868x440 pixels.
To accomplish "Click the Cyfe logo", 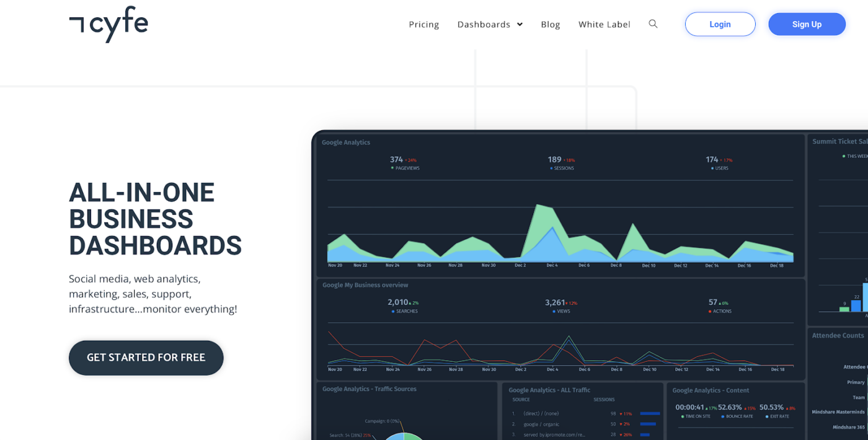I will click(x=108, y=24).
